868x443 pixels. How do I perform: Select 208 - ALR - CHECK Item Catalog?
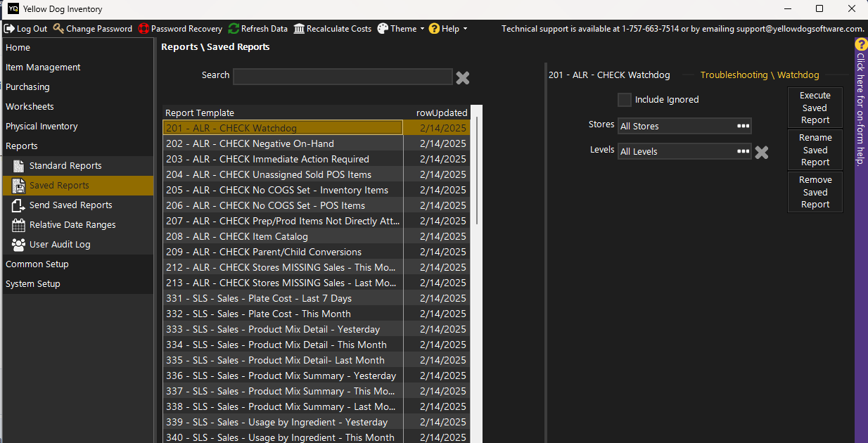316,236
